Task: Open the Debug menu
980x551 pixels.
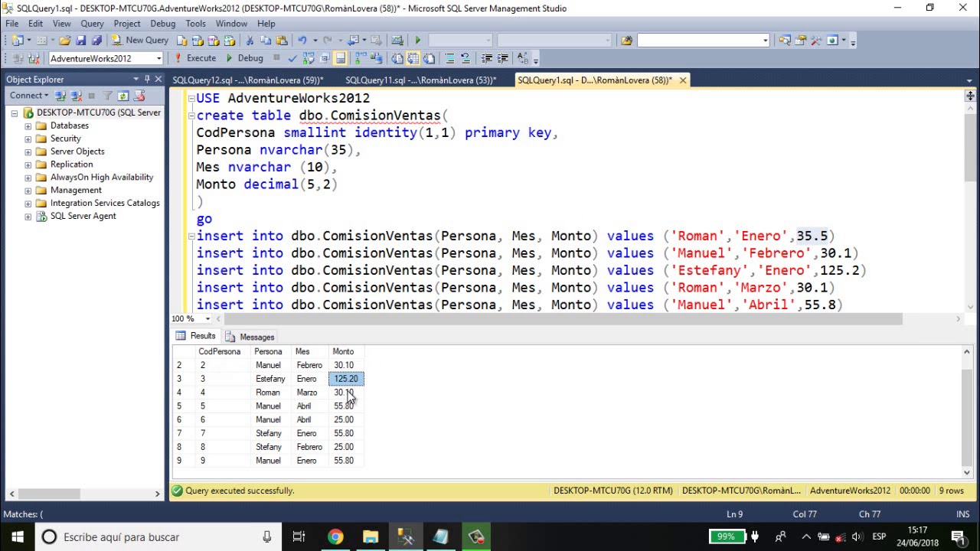Action: 162,24
